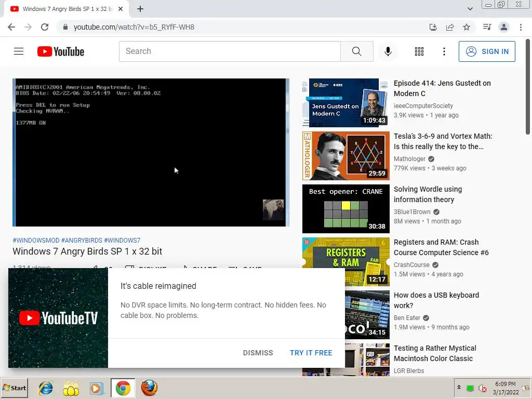Screen dimensions: 532x399
Task: Click the 3Blue1Brown channel name
Action: tap(412, 212)
